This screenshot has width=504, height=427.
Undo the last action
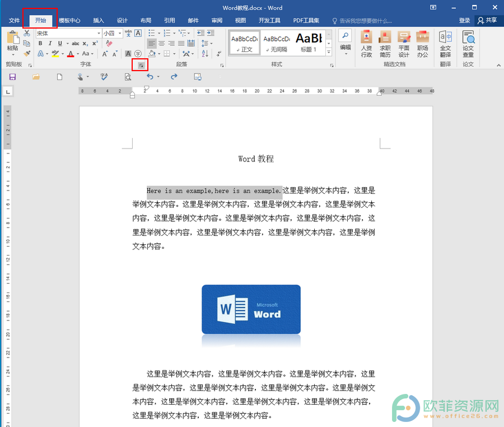pyautogui.click(x=150, y=77)
